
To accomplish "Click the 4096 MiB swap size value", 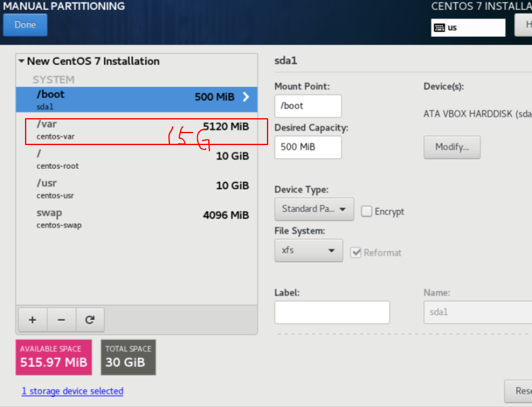I will (x=226, y=215).
